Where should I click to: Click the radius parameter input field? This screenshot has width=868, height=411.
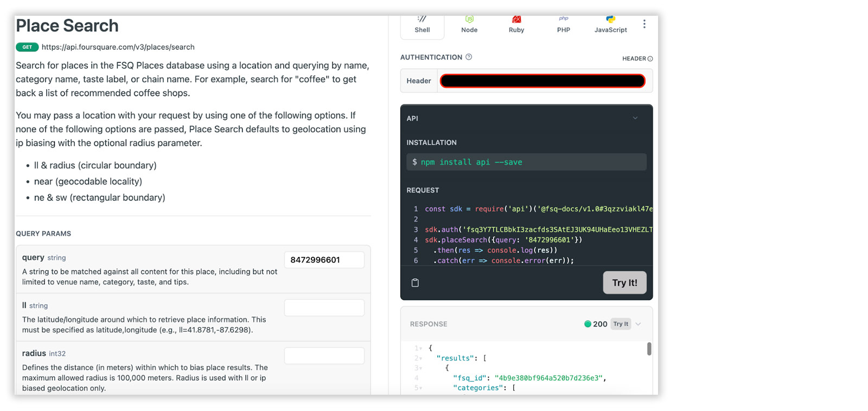coord(324,356)
